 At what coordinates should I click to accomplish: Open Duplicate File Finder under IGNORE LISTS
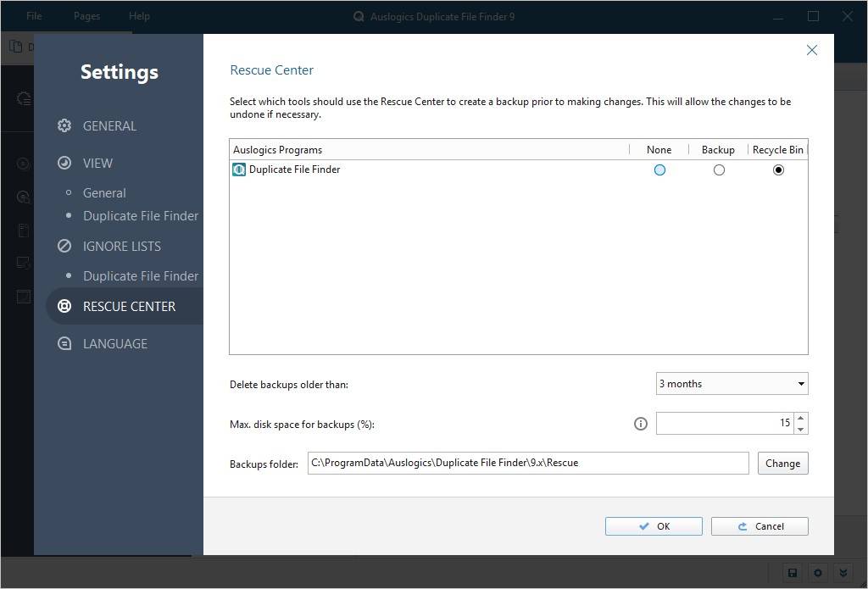[141, 275]
